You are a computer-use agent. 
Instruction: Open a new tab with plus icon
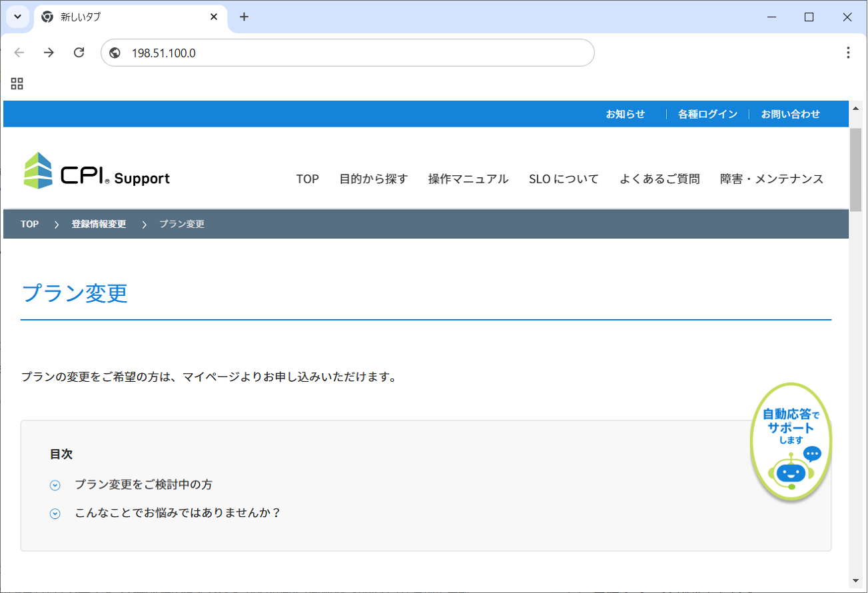coord(244,17)
